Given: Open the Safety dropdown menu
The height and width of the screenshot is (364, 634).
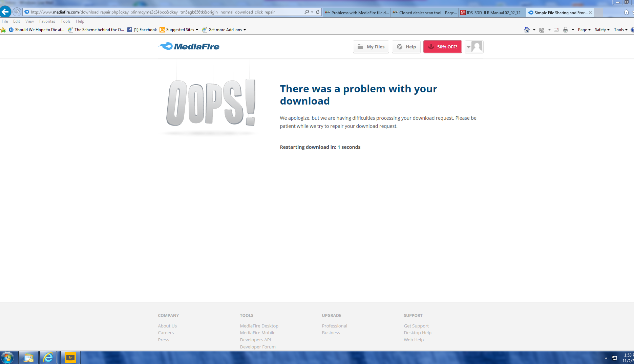Looking at the screenshot, I should point(602,30).
